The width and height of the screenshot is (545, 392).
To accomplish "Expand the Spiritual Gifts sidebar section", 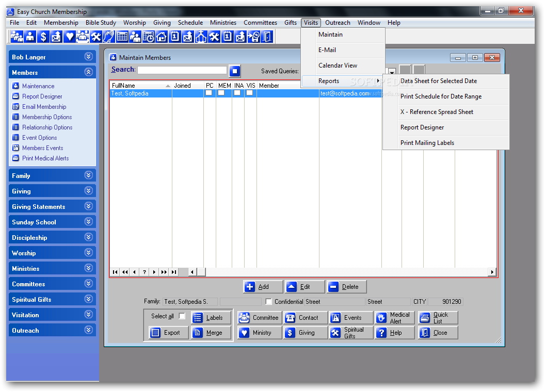I will coord(89,299).
